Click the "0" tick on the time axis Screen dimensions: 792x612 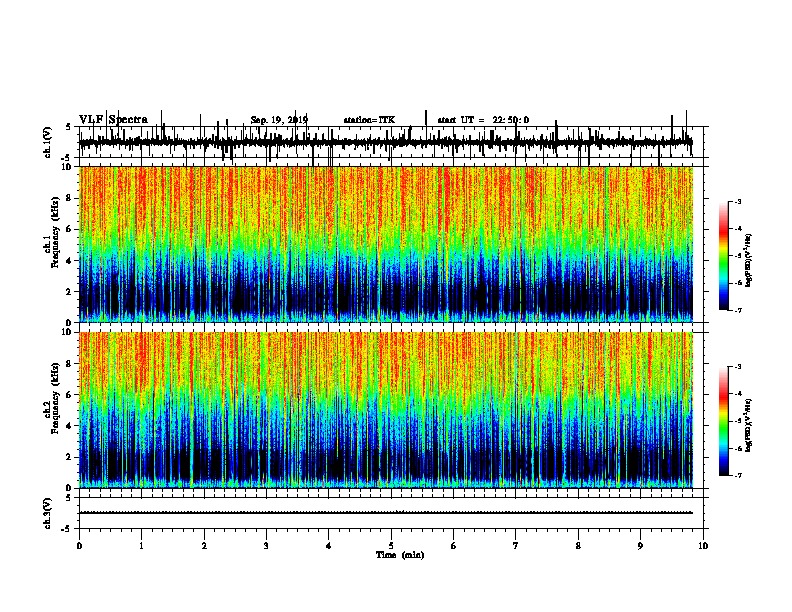pos(79,545)
